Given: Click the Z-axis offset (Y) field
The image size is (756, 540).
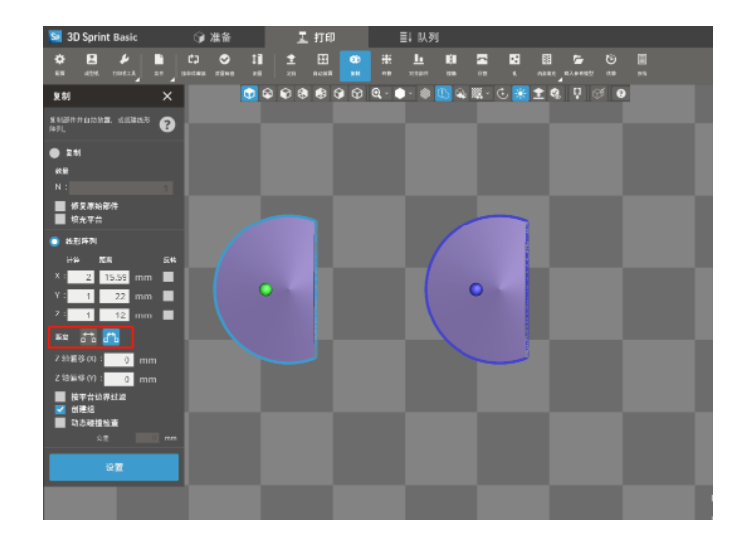Looking at the screenshot, I should point(120,379).
